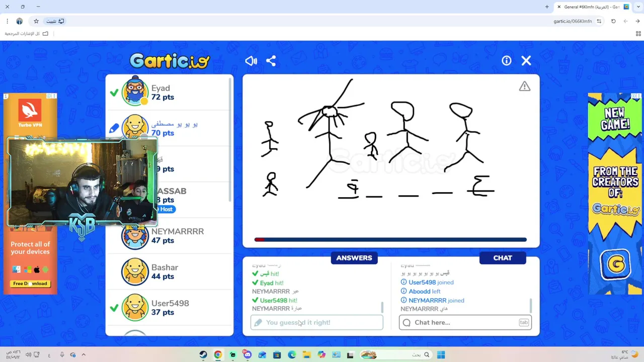This screenshot has height=362, width=644.
Task: Click the yellow G icon in ad
Action: click(x=615, y=264)
